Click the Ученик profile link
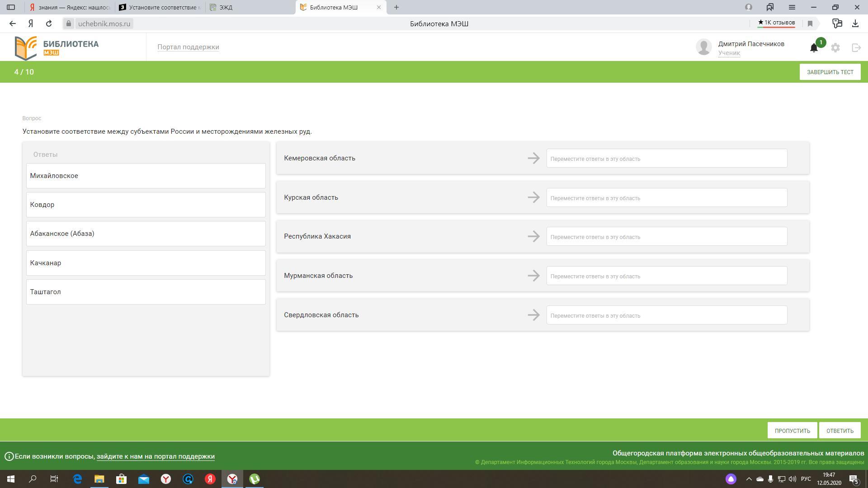 [729, 53]
